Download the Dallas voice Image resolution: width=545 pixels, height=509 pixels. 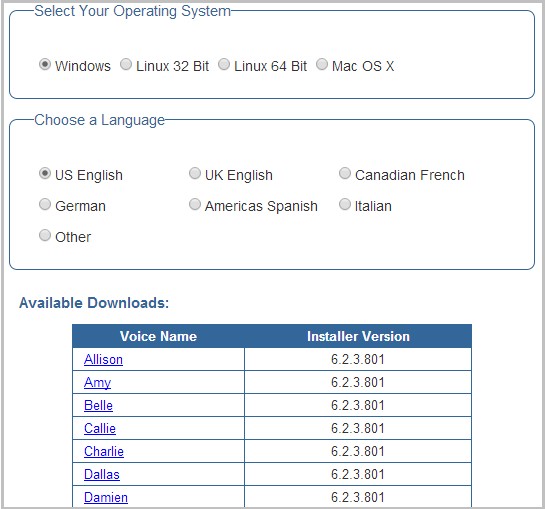[x=102, y=474]
